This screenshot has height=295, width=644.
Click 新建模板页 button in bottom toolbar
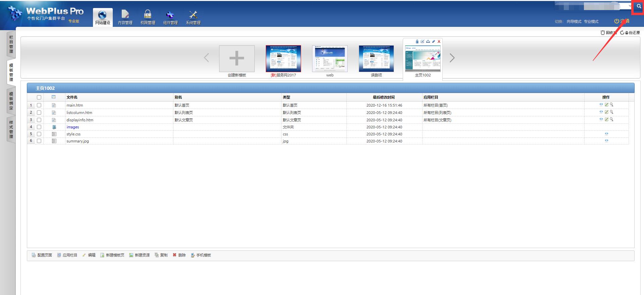pyautogui.click(x=112, y=255)
